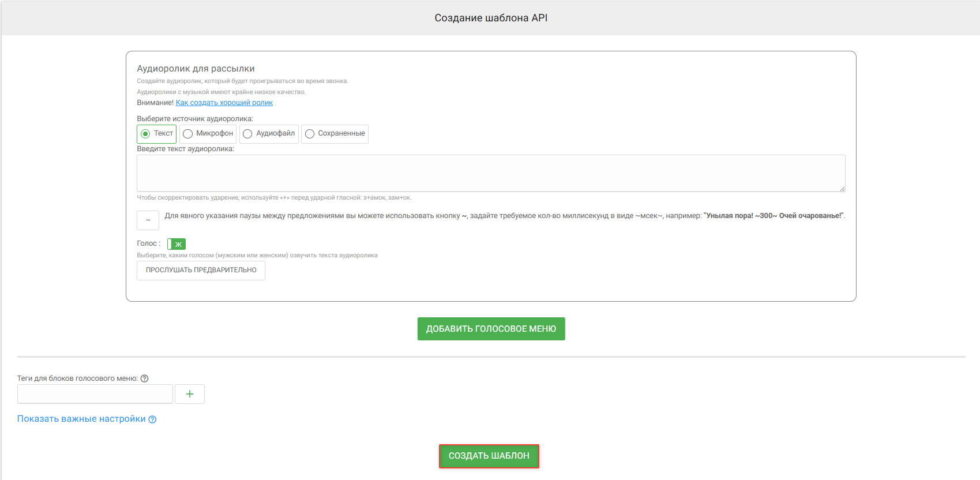This screenshot has height=480, width=980.
Task: Click ДОБАВИТЬ ГОЛОСОВОЕ МЕНЮ button
Action: (x=491, y=329)
